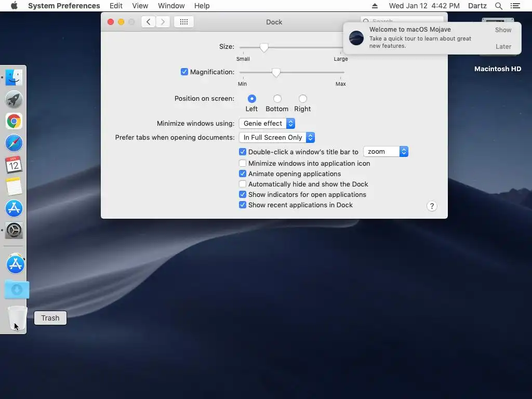
Task: Open Dartz user menu
Action: 477,6
